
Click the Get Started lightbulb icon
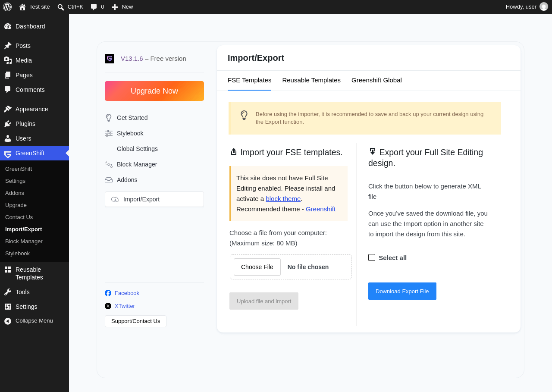tap(109, 118)
